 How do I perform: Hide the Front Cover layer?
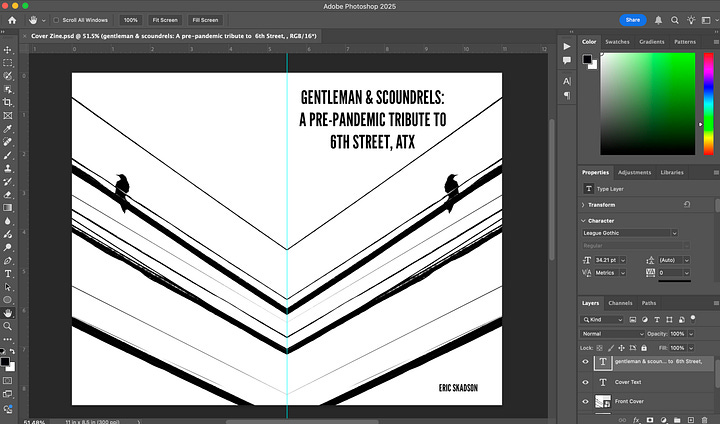click(586, 402)
